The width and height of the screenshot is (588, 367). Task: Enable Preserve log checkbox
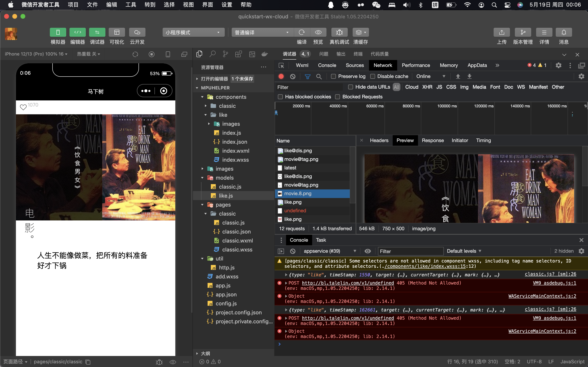pyautogui.click(x=333, y=77)
